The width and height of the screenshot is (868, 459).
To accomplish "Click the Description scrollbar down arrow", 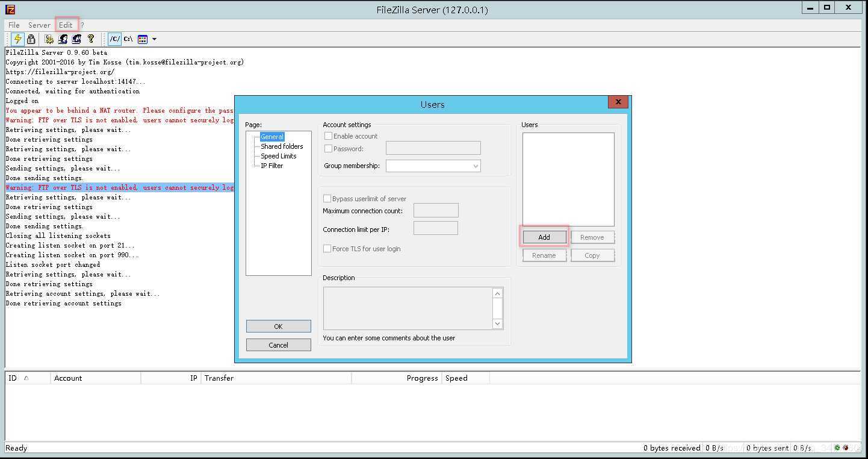I will click(497, 323).
